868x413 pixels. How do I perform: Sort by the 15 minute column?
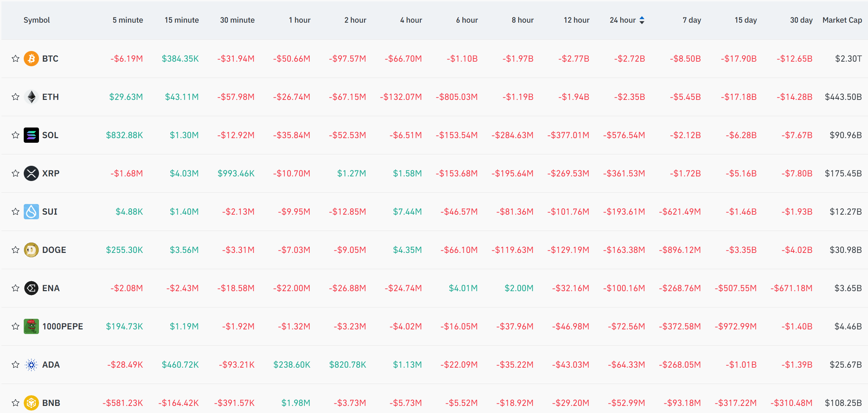coord(182,20)
